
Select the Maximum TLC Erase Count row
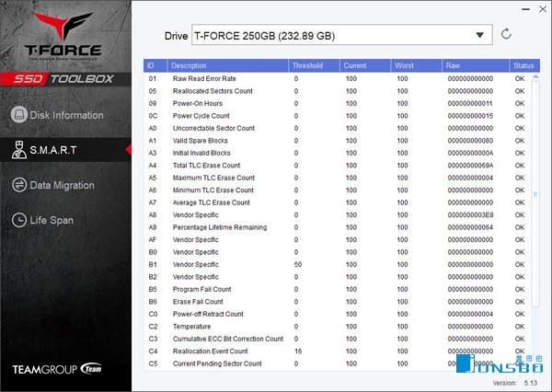point(338,178)
